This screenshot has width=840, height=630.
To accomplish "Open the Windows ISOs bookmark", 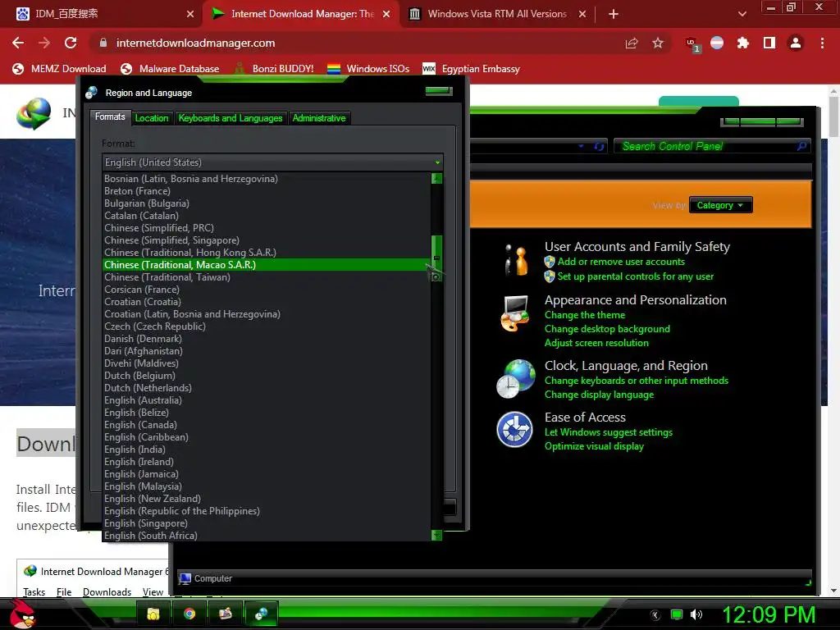I will 368,69.
